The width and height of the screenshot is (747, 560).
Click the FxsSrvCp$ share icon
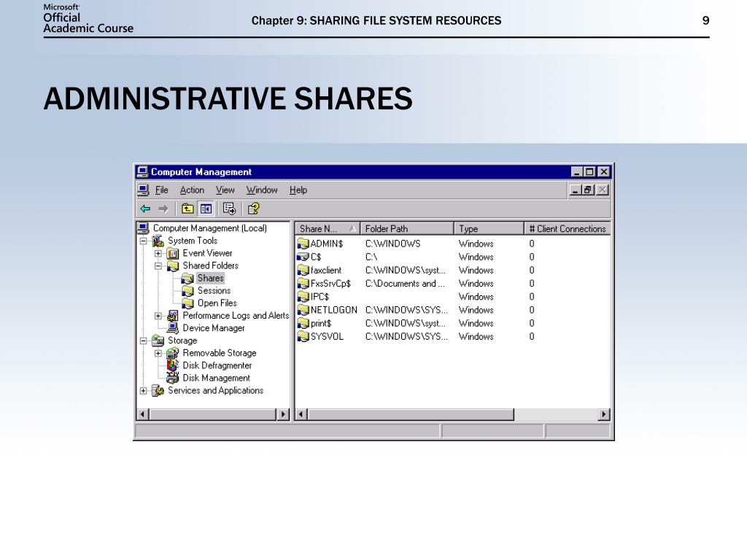click(x=303, y=284)
